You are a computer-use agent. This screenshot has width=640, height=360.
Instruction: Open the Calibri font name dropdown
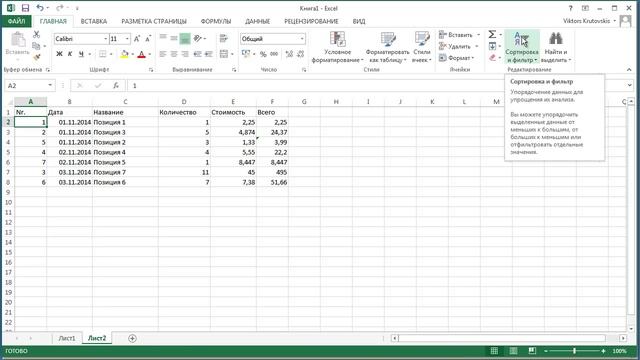(106, 39)
